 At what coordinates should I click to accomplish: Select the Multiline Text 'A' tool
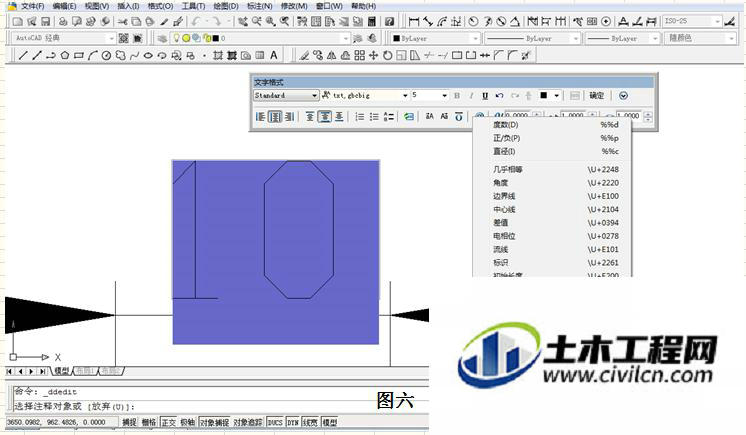[274, 55]
